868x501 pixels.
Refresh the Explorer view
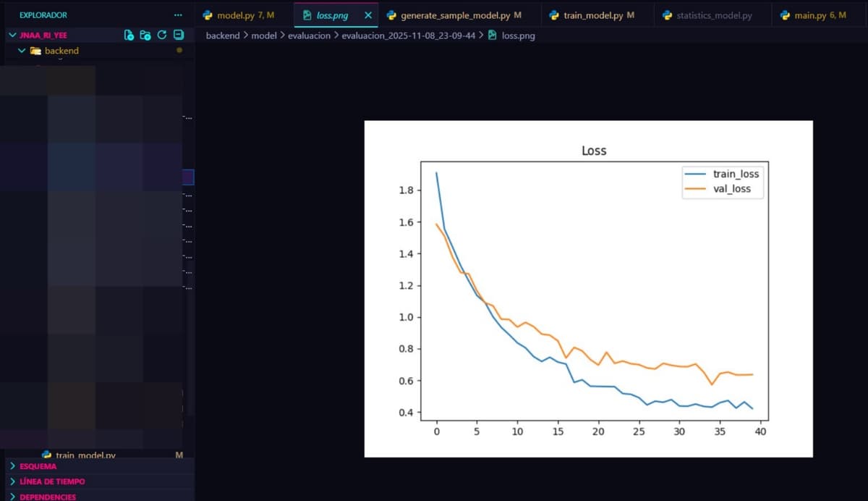pos(161,34)
